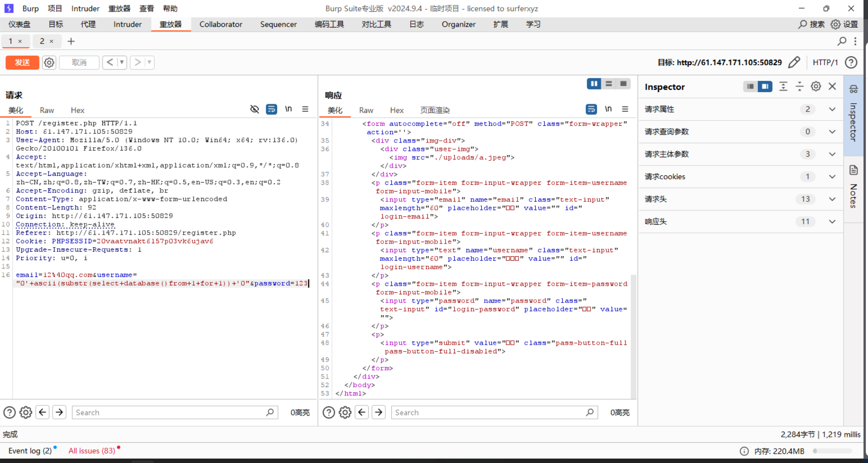The image size is (868, 463).
Task: Switch response view to Raw
Action: click(x=366, y=110)
